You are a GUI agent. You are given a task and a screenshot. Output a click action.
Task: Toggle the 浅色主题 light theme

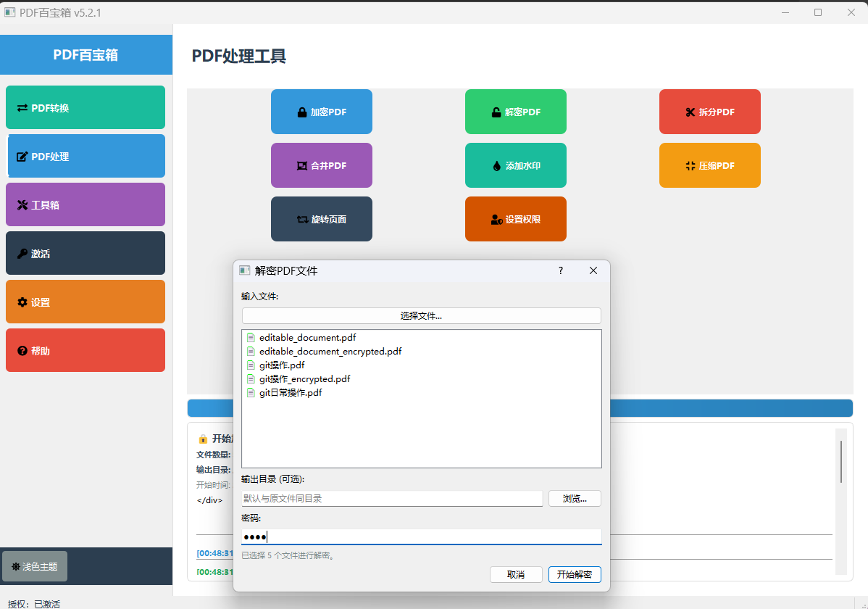click(x=34, y=566)
